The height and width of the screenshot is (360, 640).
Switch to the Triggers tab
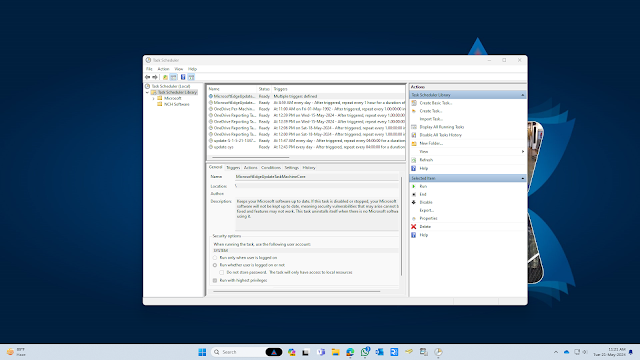click(x=233, y=168)
